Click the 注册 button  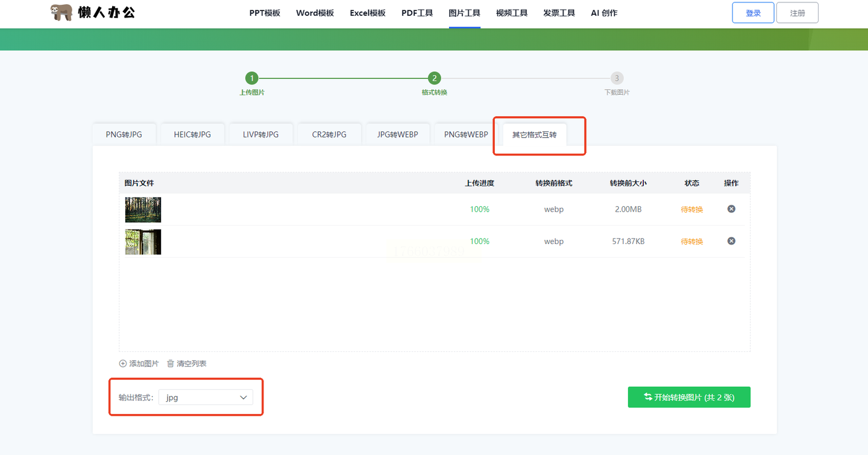point(797,13)
